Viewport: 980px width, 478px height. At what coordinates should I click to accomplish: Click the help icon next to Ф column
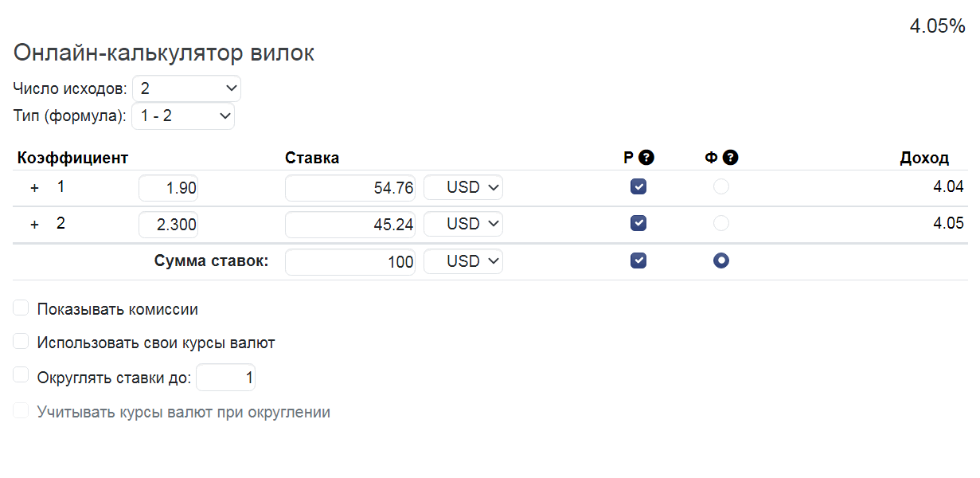[731, 158]
